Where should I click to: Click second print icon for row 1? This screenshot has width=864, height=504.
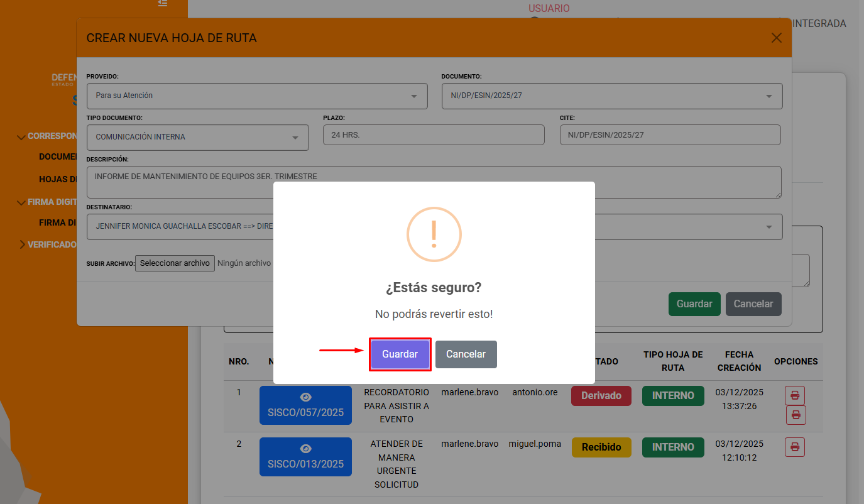click(x=796, y=415)
